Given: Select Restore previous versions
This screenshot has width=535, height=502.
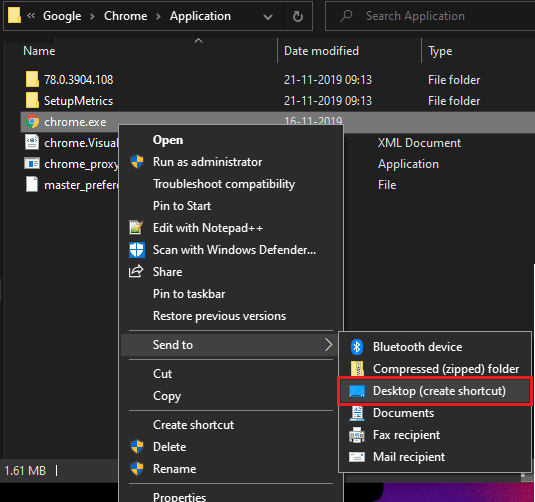Looking at the screenshot, I should 219,316.
